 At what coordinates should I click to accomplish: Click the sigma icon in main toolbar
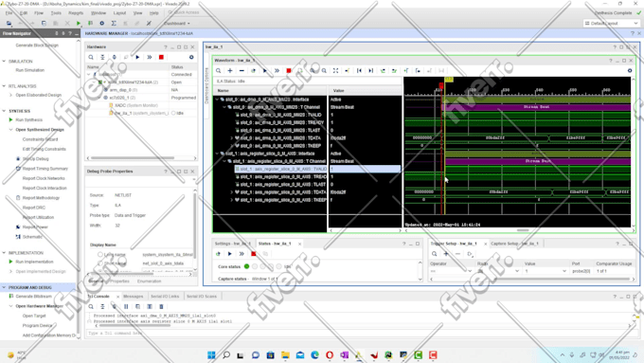[x=114, y=24]
